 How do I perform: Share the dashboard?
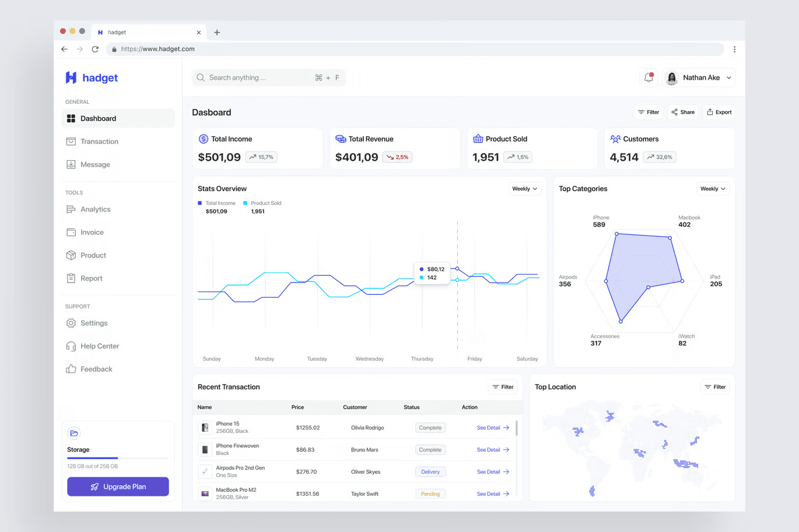683,112
